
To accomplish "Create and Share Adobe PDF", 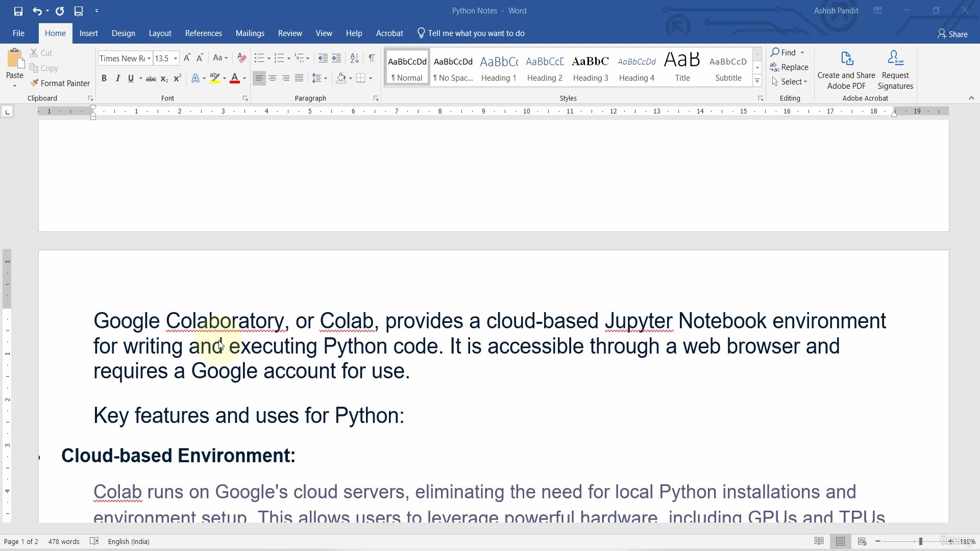I will [x=846, y=70].
